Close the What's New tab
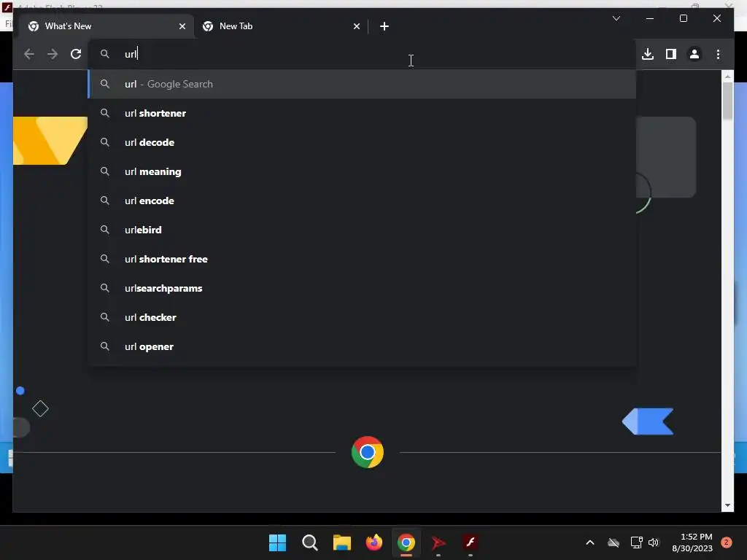747x560 pixels. coord(182,26)
